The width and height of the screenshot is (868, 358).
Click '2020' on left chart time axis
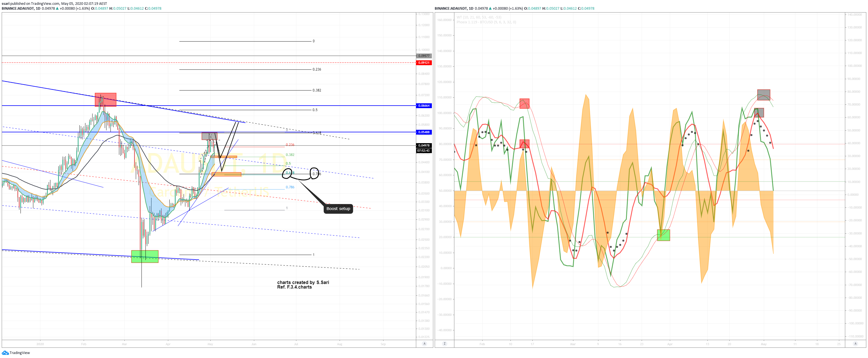(x=40, y=344)
